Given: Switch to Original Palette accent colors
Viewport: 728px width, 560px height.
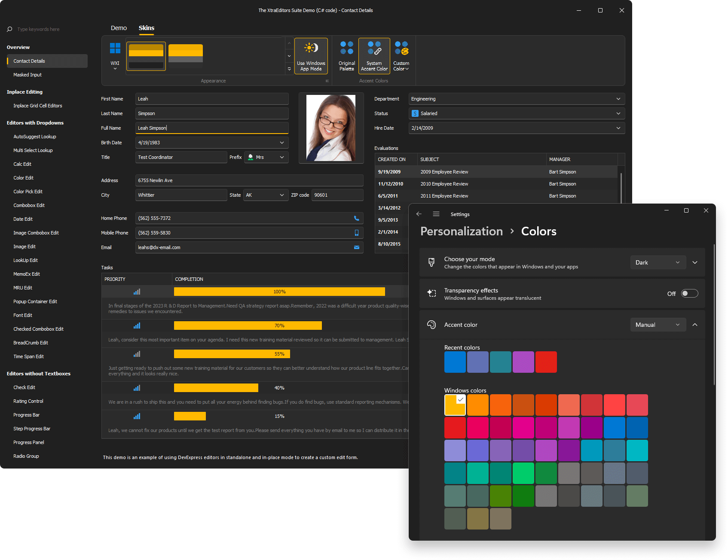Looking at the screenshot, I should 346,56.
